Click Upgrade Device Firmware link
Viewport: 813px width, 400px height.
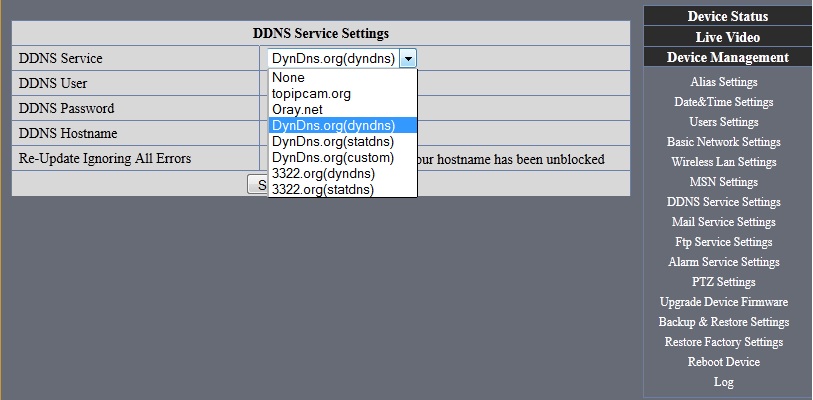pos(724,302)
